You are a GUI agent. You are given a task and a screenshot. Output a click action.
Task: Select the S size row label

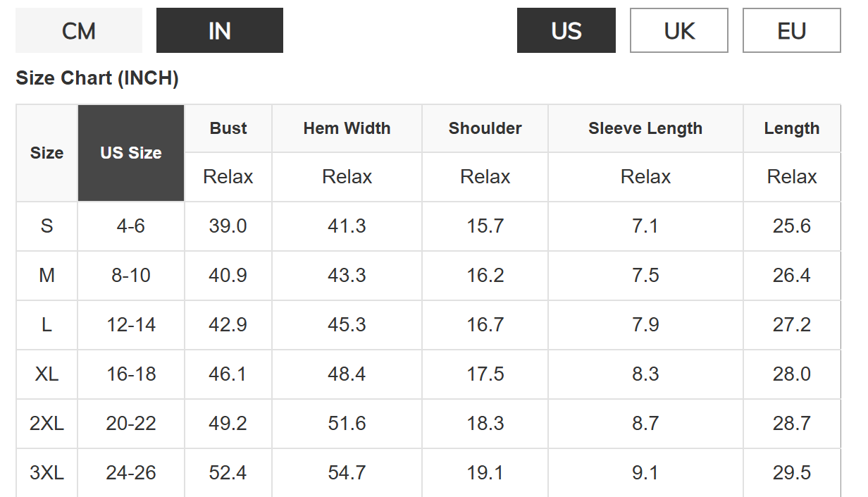pyautogui.click(x=47, y=226)
